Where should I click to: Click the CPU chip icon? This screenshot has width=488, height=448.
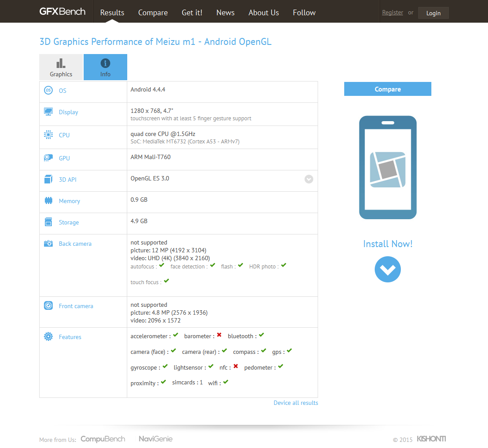[48, 135]
